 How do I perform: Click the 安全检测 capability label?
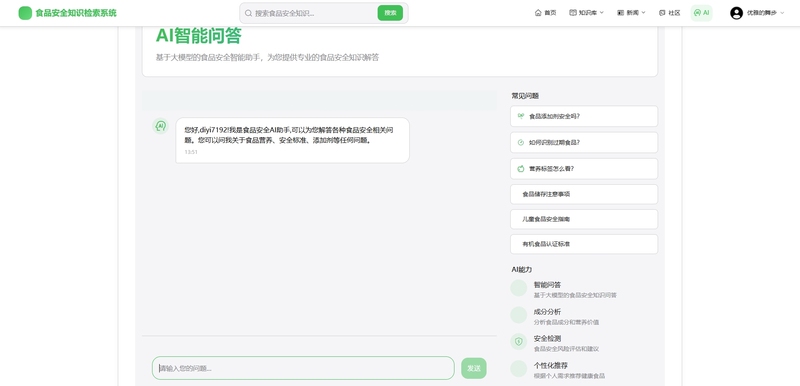(x=547, y=338)
